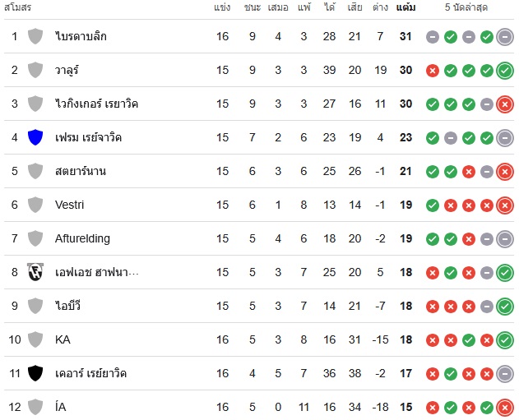Click the latest-match draw icon for ไบรดาบลิก
519x420 pixels.
click(x=505, y=37)
